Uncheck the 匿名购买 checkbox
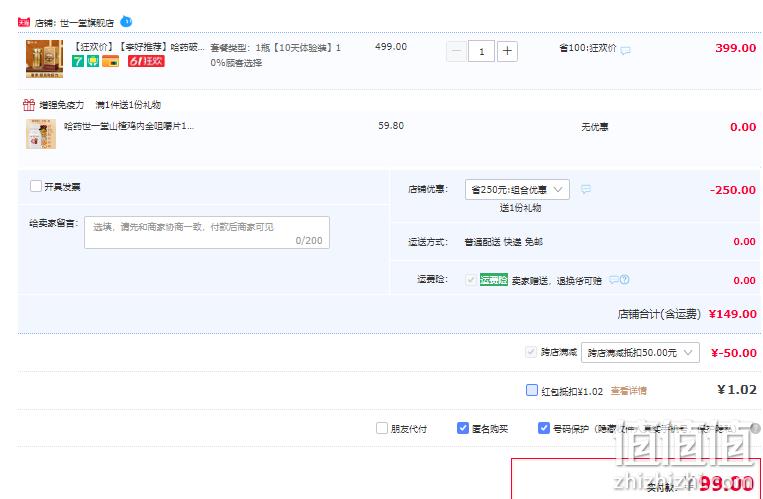This screenshot has width=763, height=499. pos(463,428)
